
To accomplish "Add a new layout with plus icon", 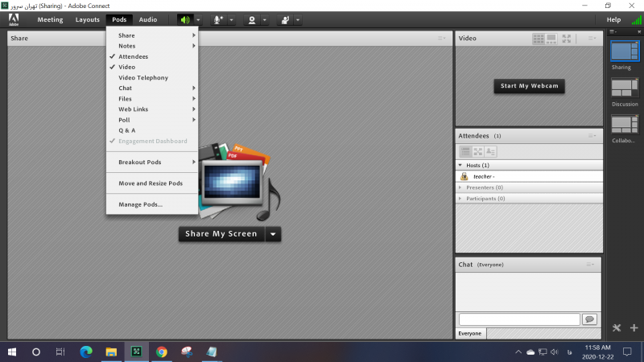I will tap(634, 328).
